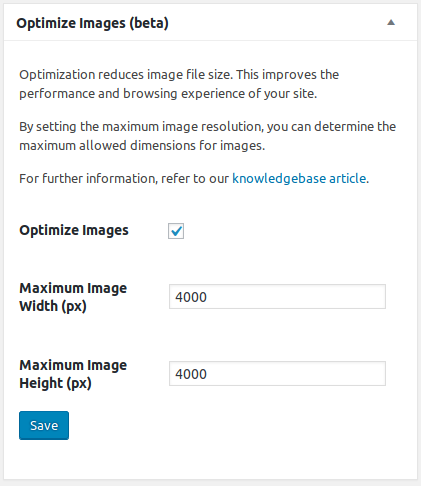Uncheck the Optimize Images checkbox

tap(176, 231)
